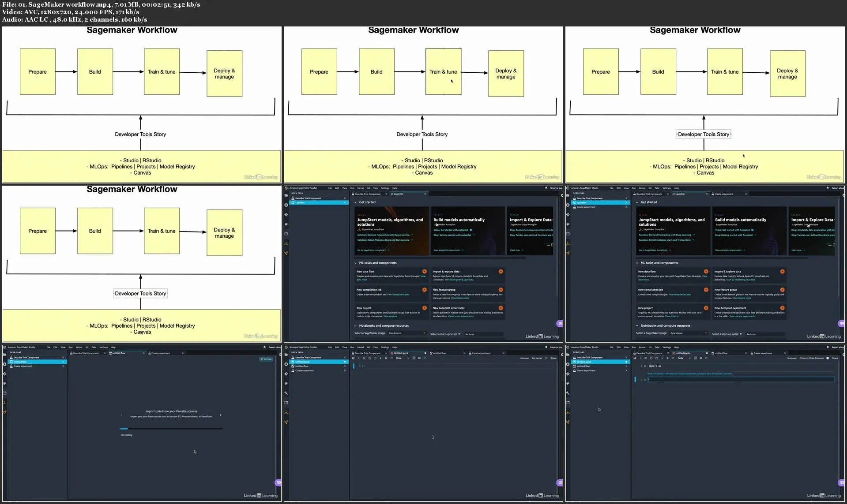Open Kernel menu in two-tab Launcher frame
The width and height of the screenshot is (847, 504).
coord(361,188)
